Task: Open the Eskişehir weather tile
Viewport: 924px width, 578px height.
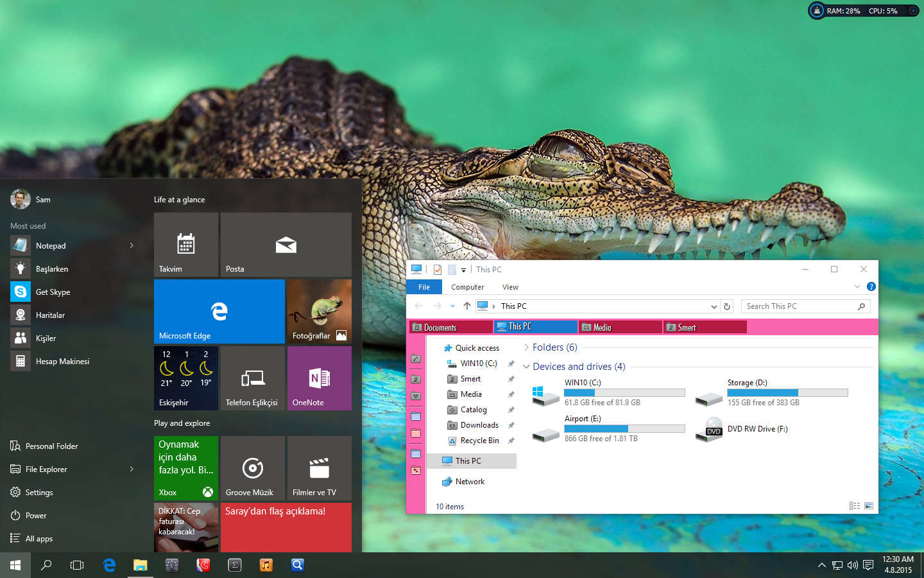Action: point(186,378)
